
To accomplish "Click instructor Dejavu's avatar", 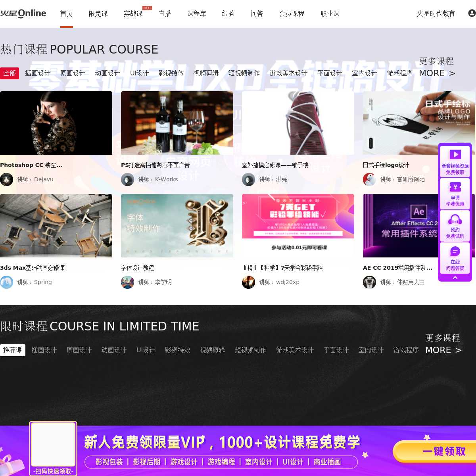I will tap(6, 179).
